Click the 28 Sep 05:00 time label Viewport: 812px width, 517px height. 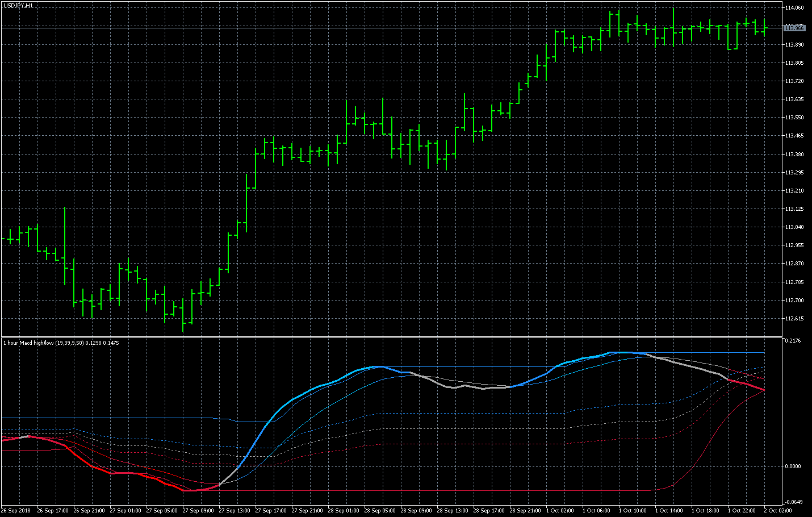[380, 511]
